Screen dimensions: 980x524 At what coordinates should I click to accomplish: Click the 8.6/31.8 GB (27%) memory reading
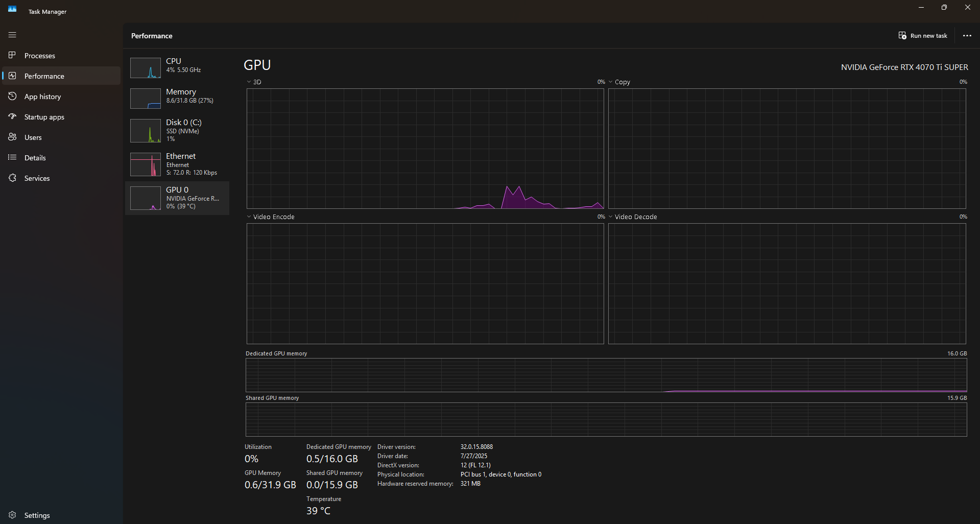pyautogui.click(x=189, y=101)
